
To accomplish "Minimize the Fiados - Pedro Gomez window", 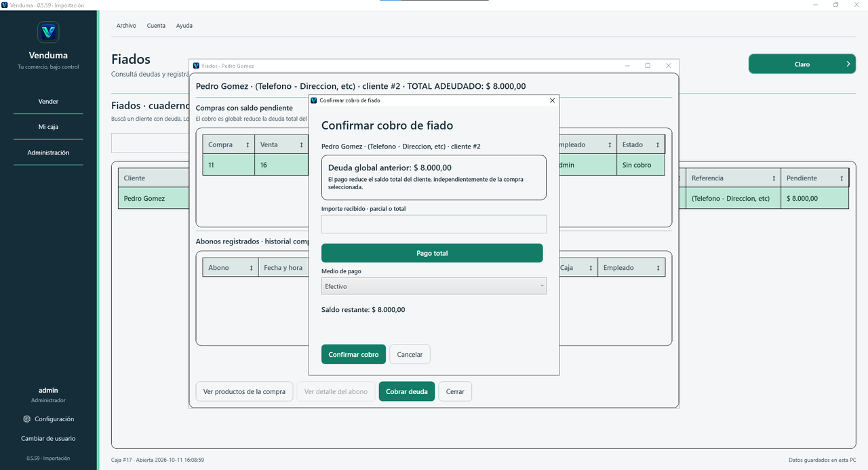I will pyautogui.click(x=627, y=66).
